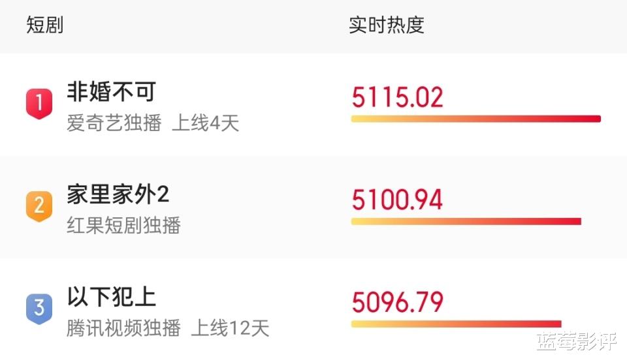Click the 爱奇艺独播 上线4天 subtitle
This screenshot has height=364, width=627.
pyautogui.click(x=153, y=123)
